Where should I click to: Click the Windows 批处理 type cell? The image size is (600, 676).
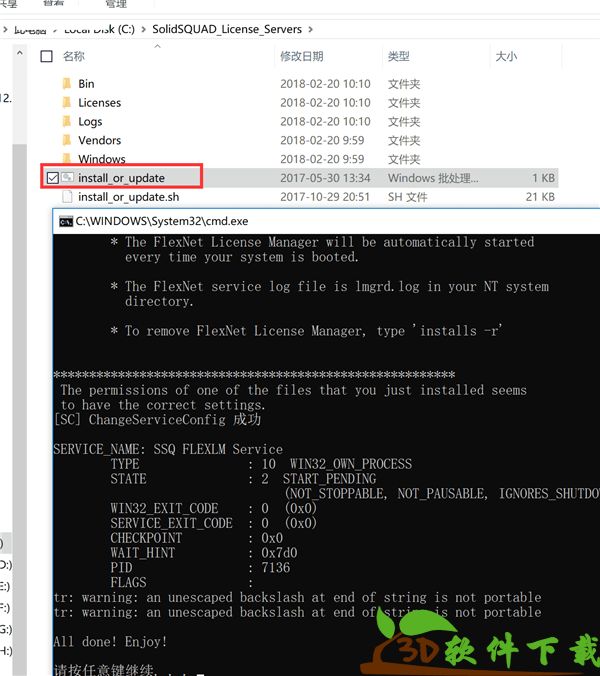point(433,178)
